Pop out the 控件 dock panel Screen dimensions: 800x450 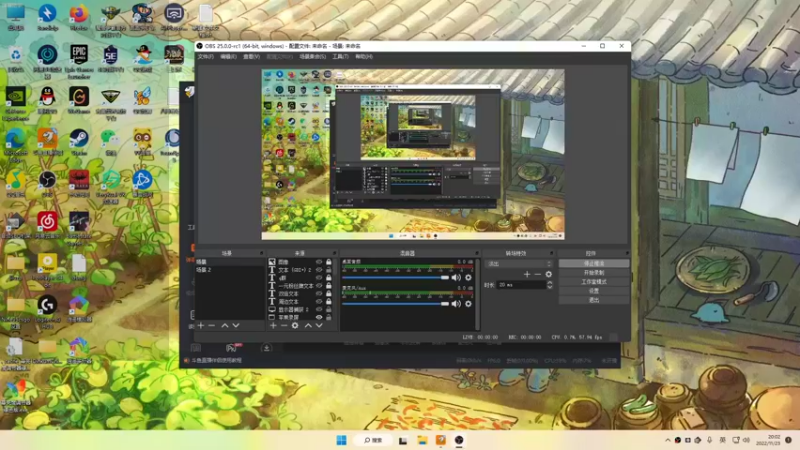point(627,253)
